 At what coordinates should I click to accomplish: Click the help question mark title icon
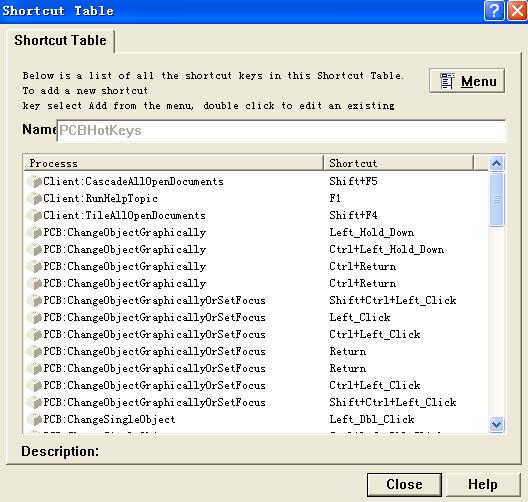(494, 11)
